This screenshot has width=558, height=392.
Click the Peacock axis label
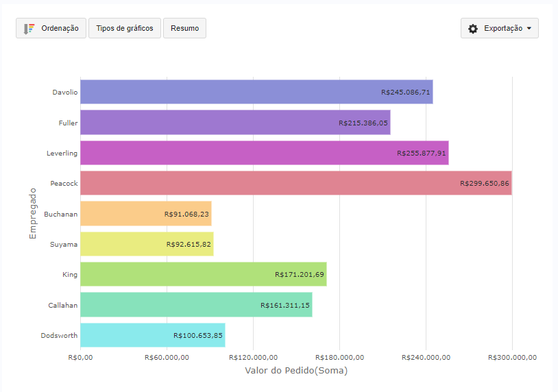(64, 183)
